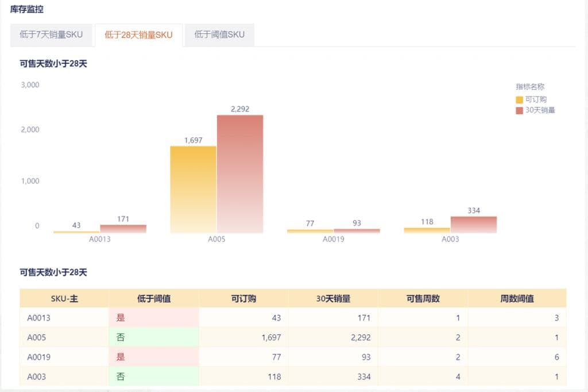Open the 低于阈值SKU tab
The width and height of the screenshot is (588, 392).
(219, 35)
